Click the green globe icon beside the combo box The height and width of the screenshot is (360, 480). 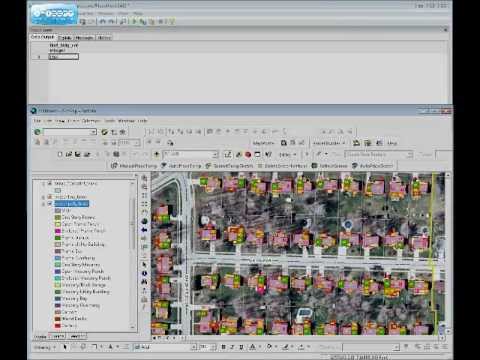tap(37, 132)
